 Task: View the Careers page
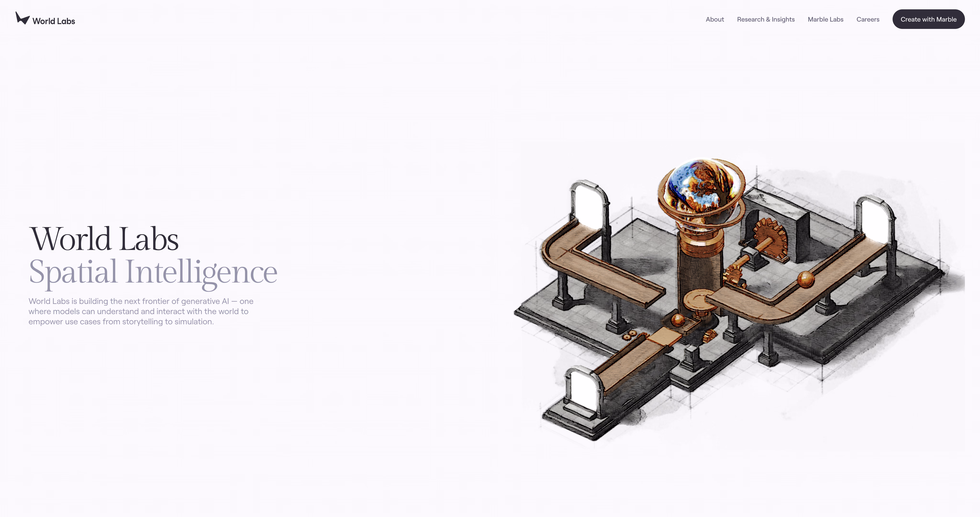coord(868,19)
